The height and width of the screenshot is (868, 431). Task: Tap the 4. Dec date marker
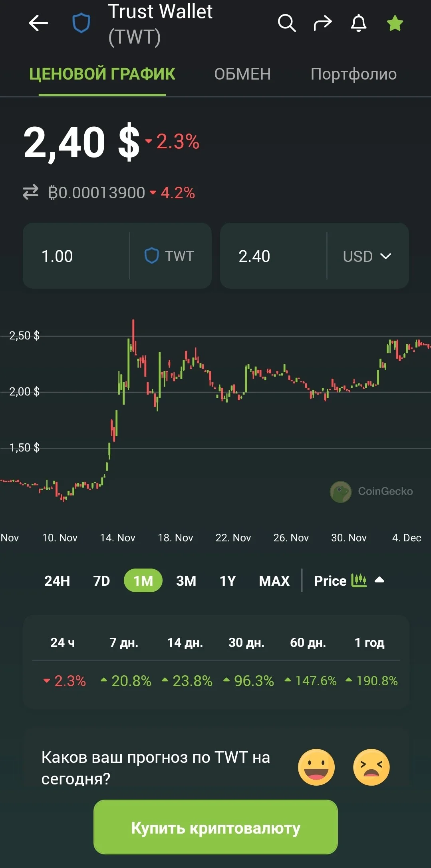coord(407,538)
